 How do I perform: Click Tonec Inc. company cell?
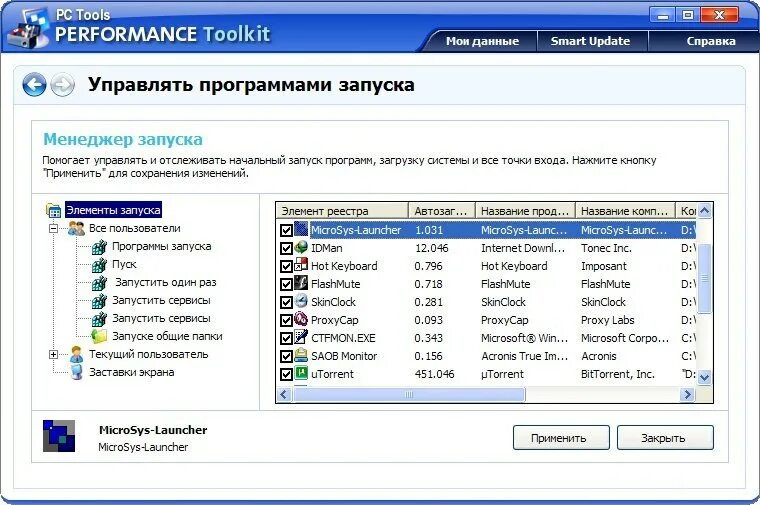click(606, 248)
